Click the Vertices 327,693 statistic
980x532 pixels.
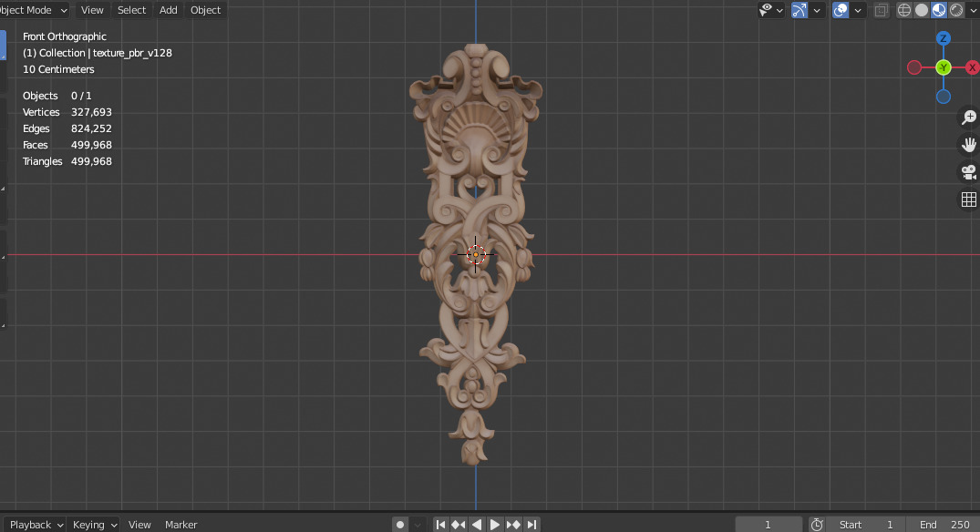coord(67,112)
